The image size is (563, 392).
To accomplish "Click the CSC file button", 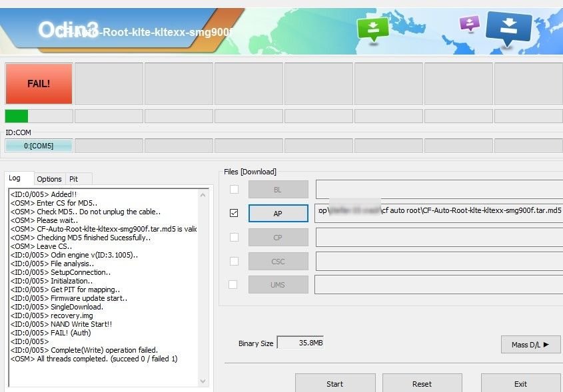I will (279, 262).
